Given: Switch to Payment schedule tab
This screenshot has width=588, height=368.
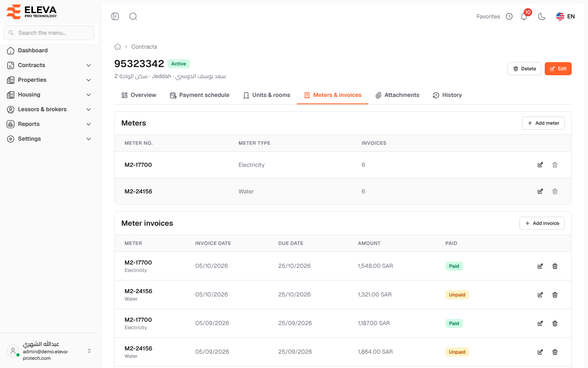Looking at the screenshot, I should tap(200, 95).
